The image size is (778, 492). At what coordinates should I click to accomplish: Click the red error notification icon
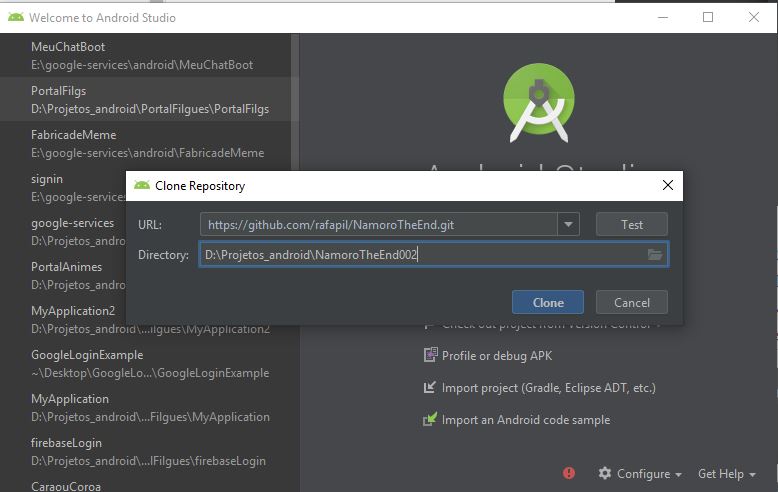569,473
